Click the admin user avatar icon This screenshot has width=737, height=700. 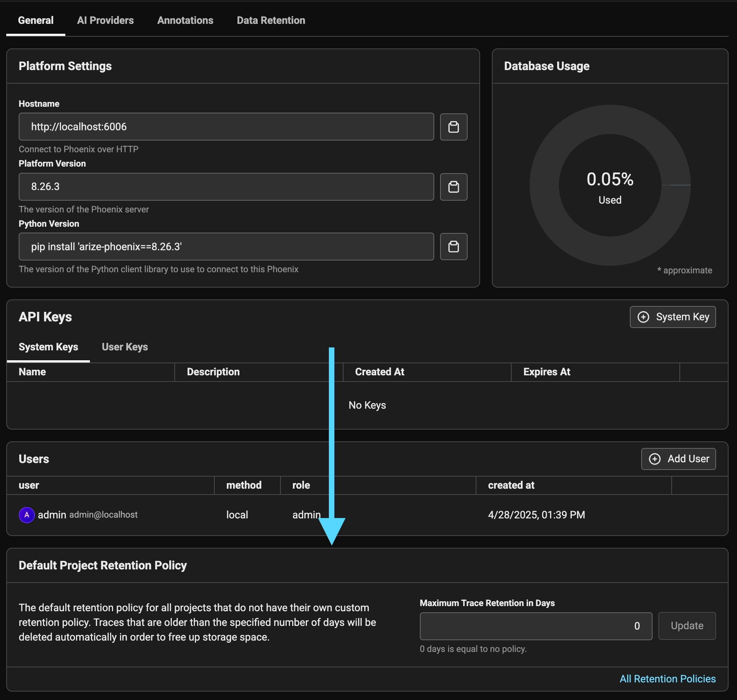26,515
